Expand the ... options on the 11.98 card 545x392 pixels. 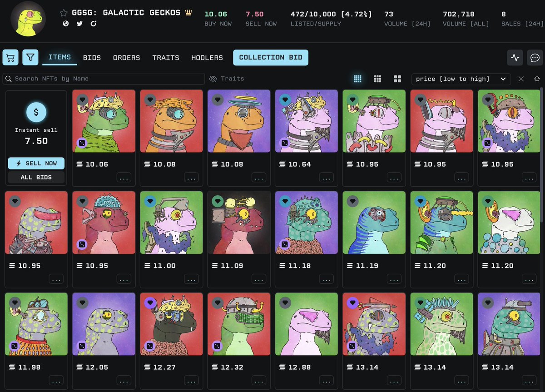coord(56,381)
